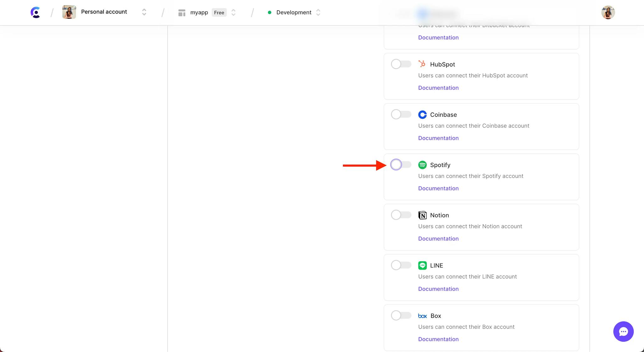Click the myapp application icon
This screenshot has height=352, width=644.
[181, 12]
